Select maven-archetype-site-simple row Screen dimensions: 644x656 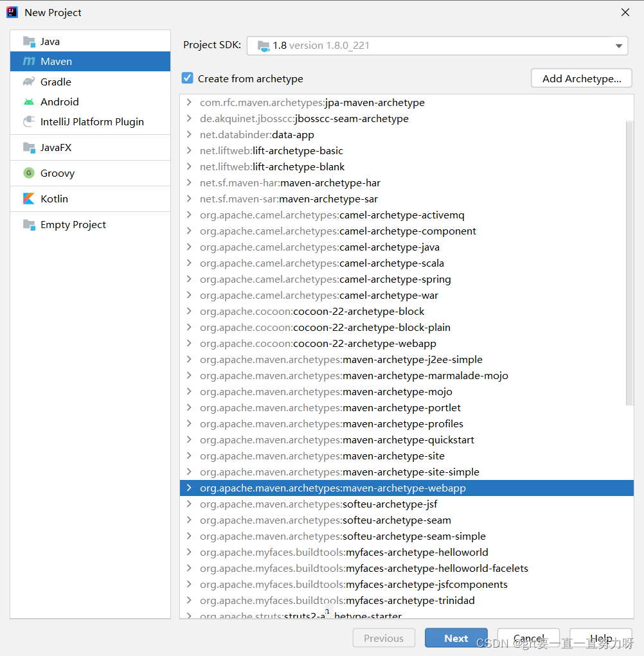[x=407, y=472]
